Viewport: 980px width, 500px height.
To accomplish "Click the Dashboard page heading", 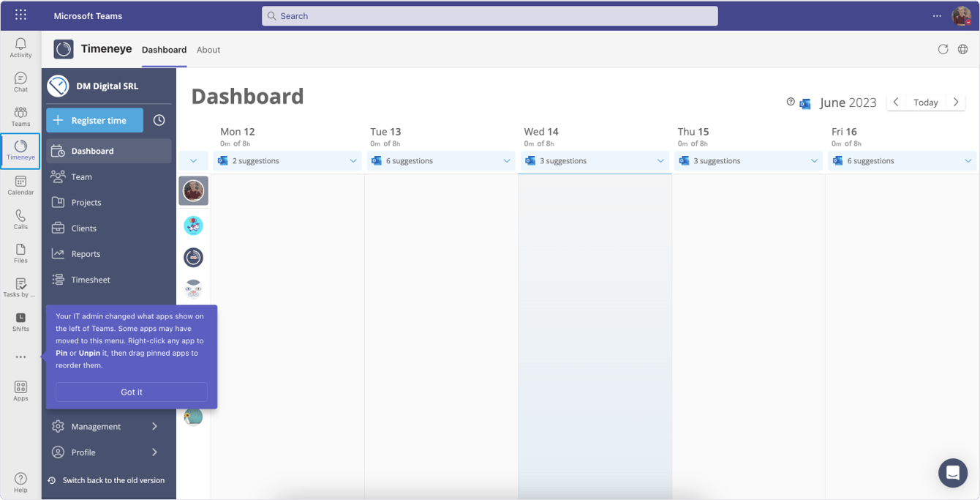I will click(x=247, y=96).
